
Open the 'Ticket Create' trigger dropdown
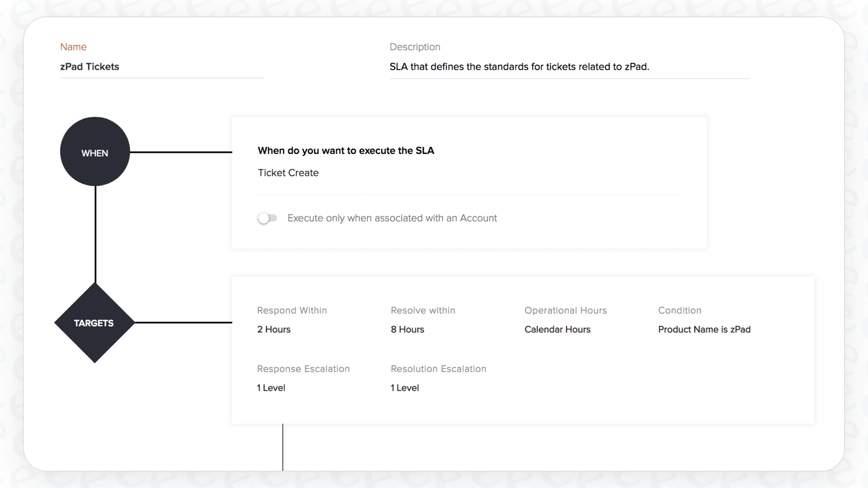(x=288, y=172)
